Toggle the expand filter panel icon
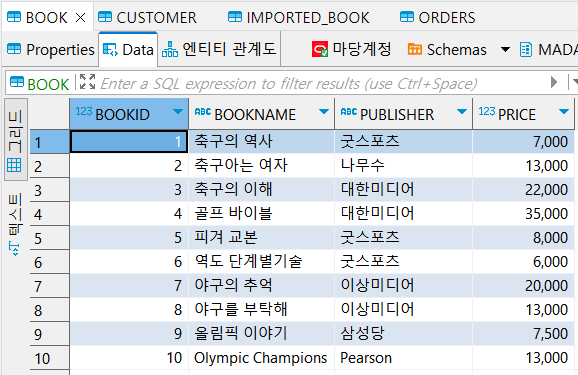 (87, 81)
